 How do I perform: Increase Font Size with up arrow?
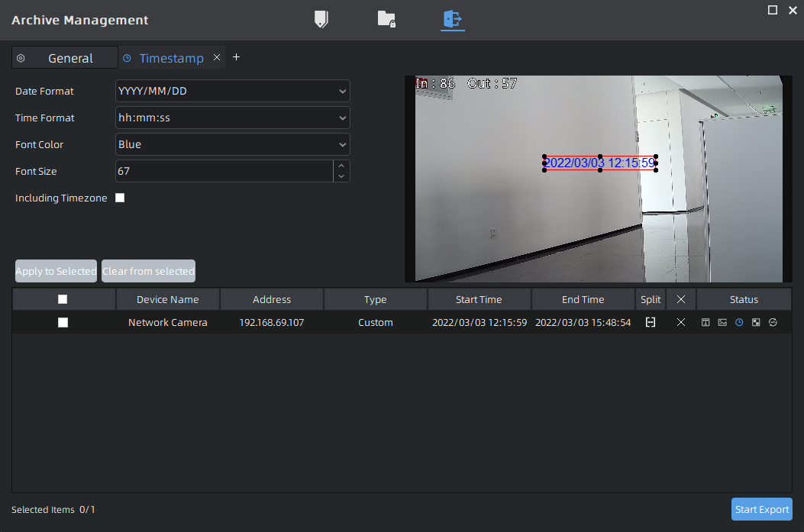click(341, 166)
